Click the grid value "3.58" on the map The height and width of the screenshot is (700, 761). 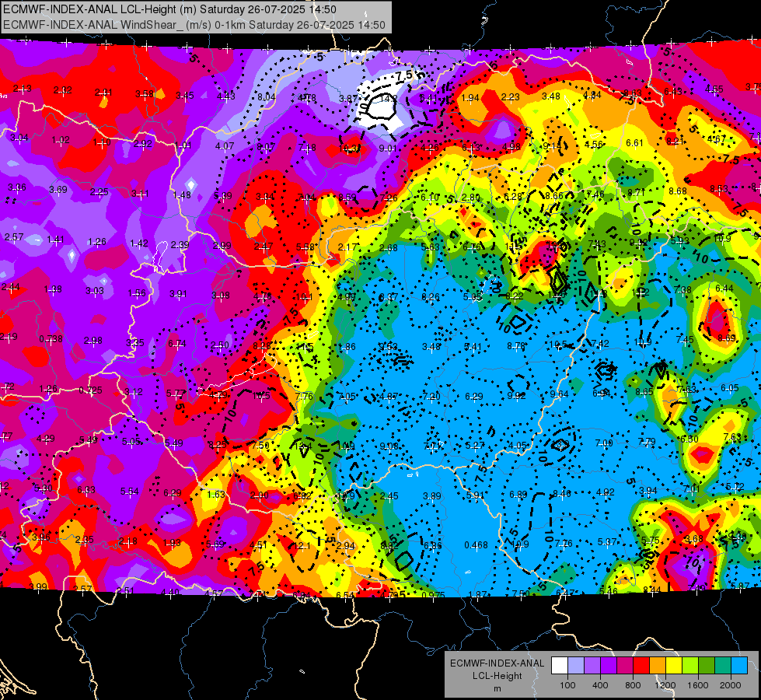click(x=145, y=94)
